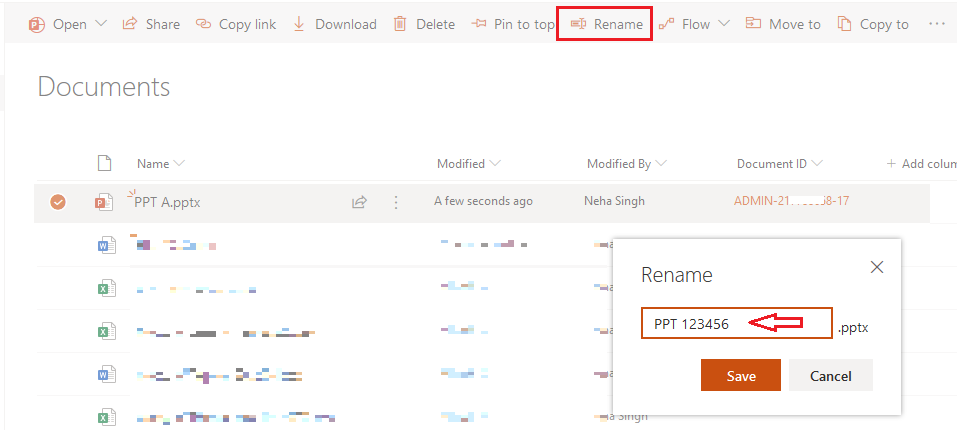Viewport: 957px width, 430px height.
Task: Click the Copy to command
Action: 873,24
